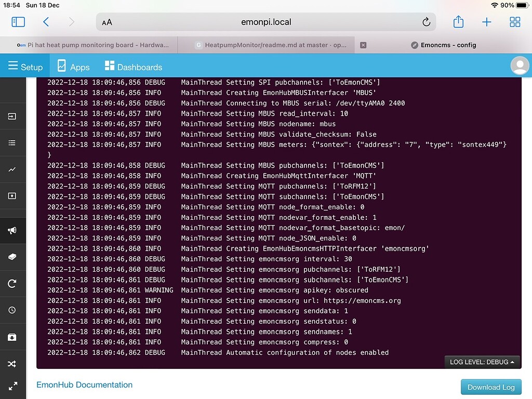Open the user account avatar menu
Viewport: 532px width, 399px height.
[x=520, y=65]
